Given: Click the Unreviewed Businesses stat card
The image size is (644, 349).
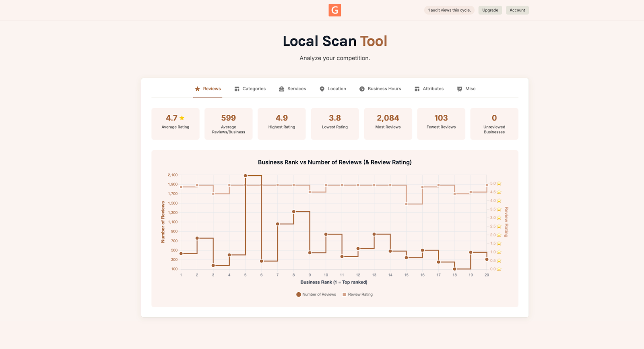Looking at the screenshot, I should point(494,124).
